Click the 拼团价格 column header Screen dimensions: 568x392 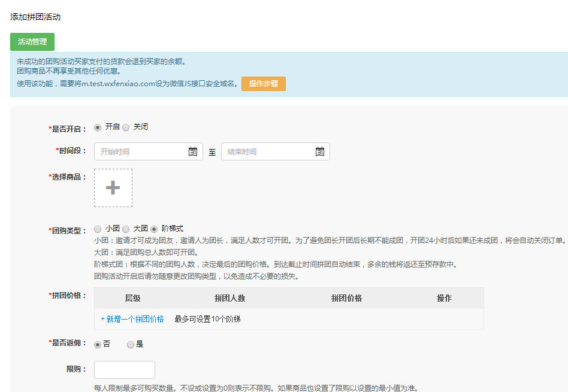[x=346, y=298]
